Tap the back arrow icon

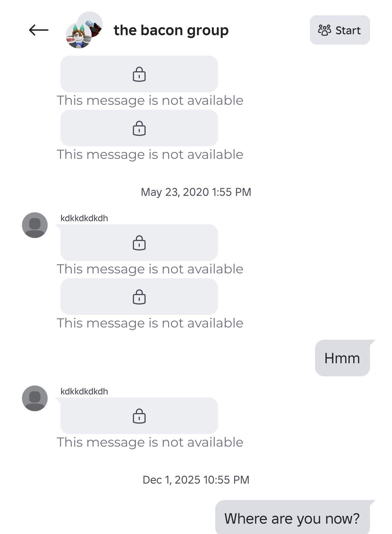click(38, 30)
